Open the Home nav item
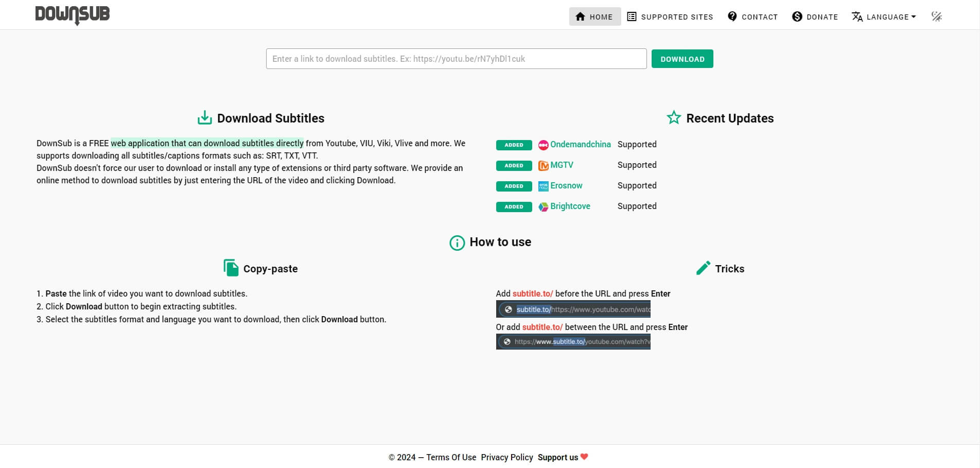 tap(594, 16)
